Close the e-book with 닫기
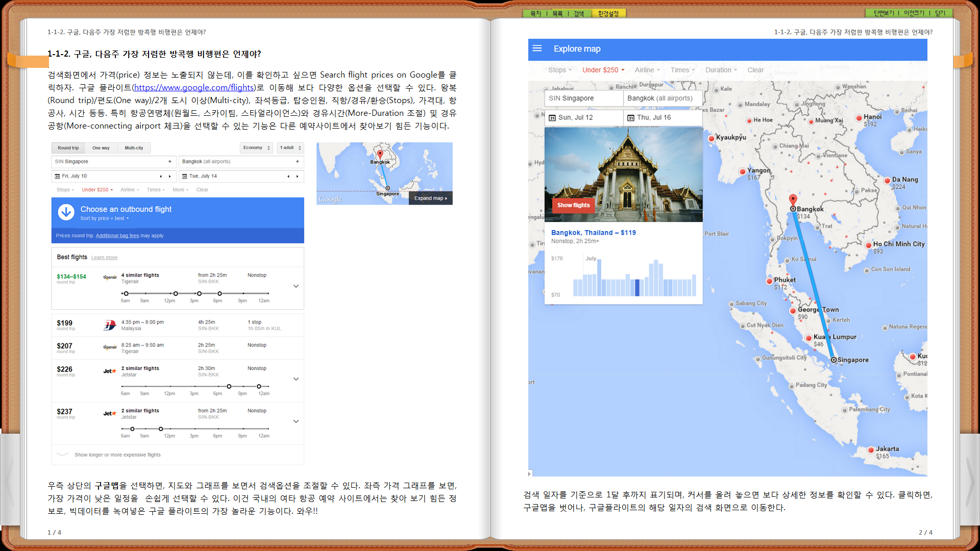Image resolution: width=980 pixels, height=551 pixels. click(x=940, y=13)
